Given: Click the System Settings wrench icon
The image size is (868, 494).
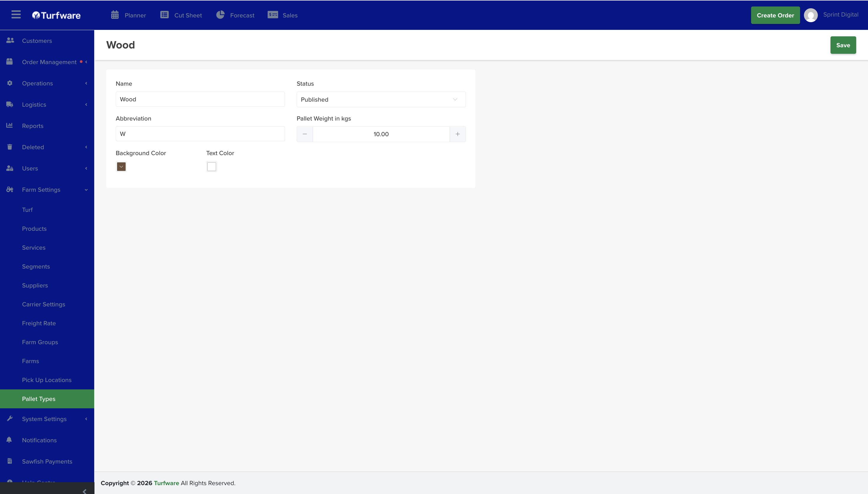Looking at the screenshot, I should point(9,418).
